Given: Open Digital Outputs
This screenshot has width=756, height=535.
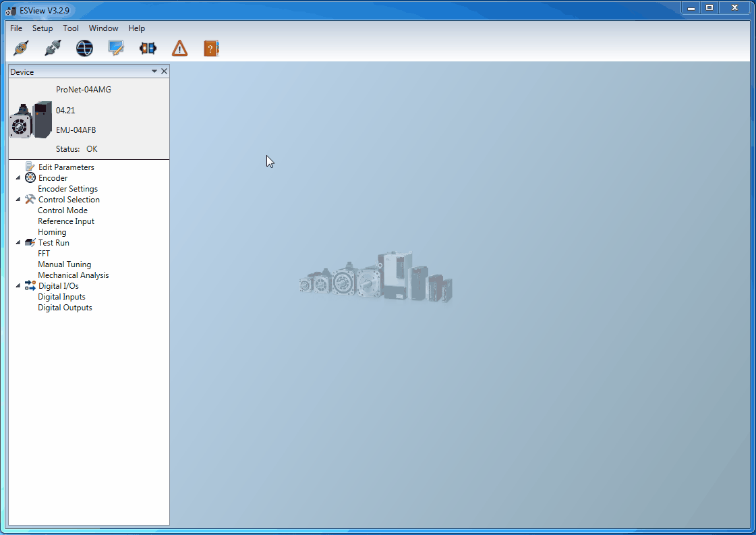Looking at the screenshot, I should (x=65, y=307).
